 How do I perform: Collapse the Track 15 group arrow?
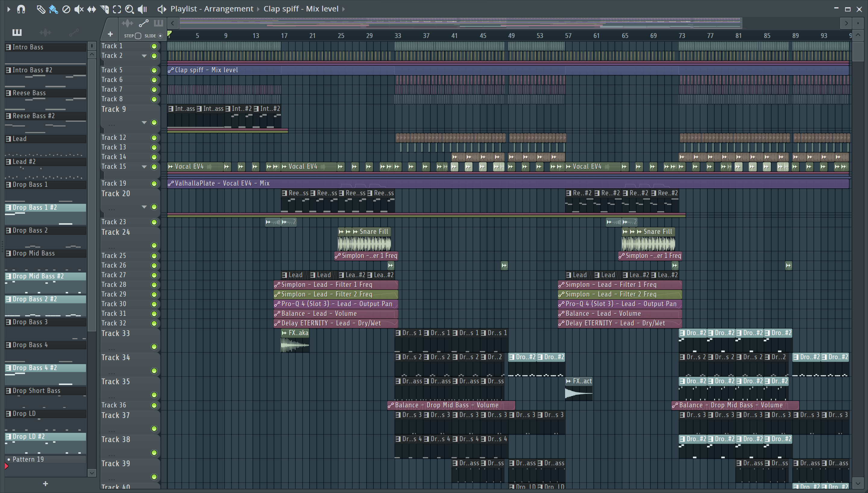click(144, 167)
